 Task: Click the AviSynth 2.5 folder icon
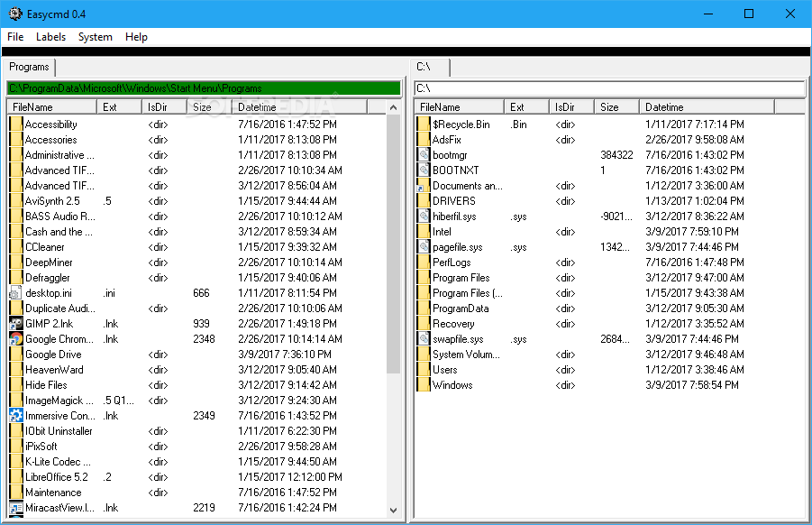16,201
